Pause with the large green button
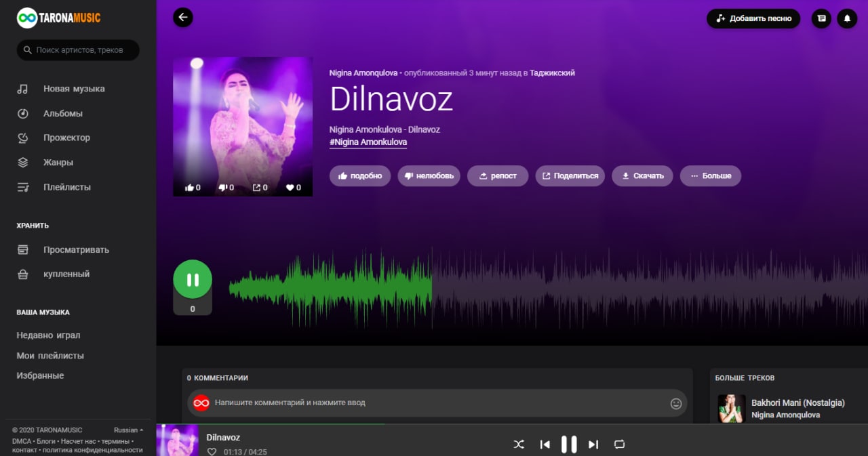The image size is (868, 456). point(193,279)
